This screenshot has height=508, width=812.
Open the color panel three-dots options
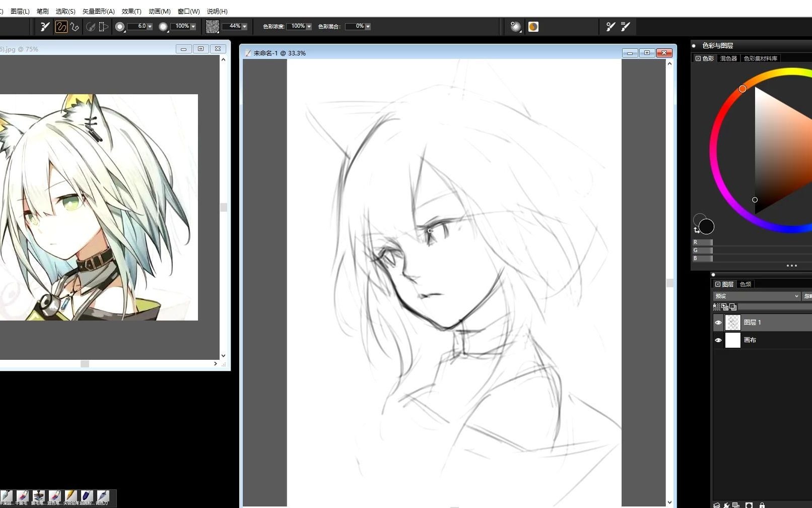[792, 266]
